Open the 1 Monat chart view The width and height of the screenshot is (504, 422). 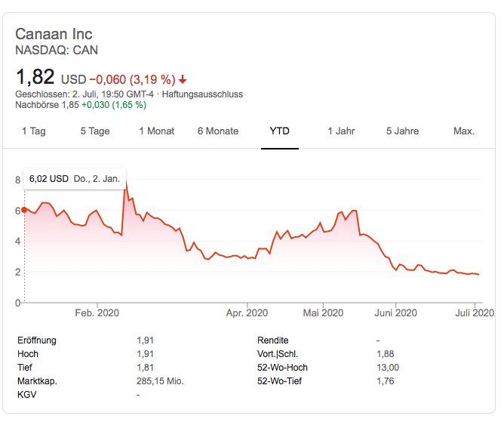click(157, 131)
